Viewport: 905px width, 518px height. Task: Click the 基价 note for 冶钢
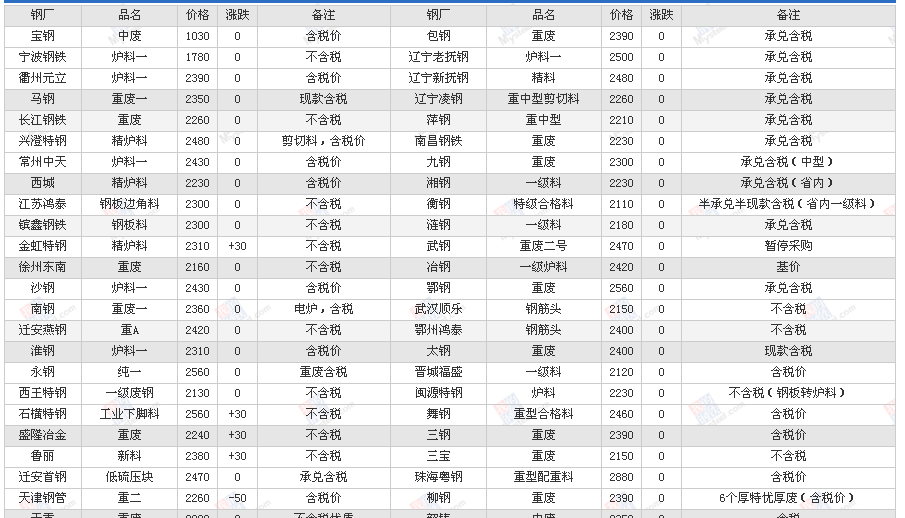788,267
